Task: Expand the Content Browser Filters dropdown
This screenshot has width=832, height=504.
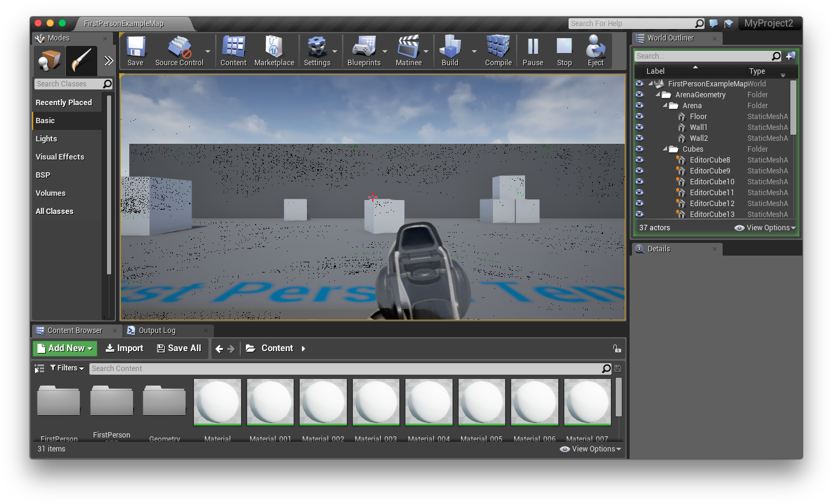Action: click(67, 368)
